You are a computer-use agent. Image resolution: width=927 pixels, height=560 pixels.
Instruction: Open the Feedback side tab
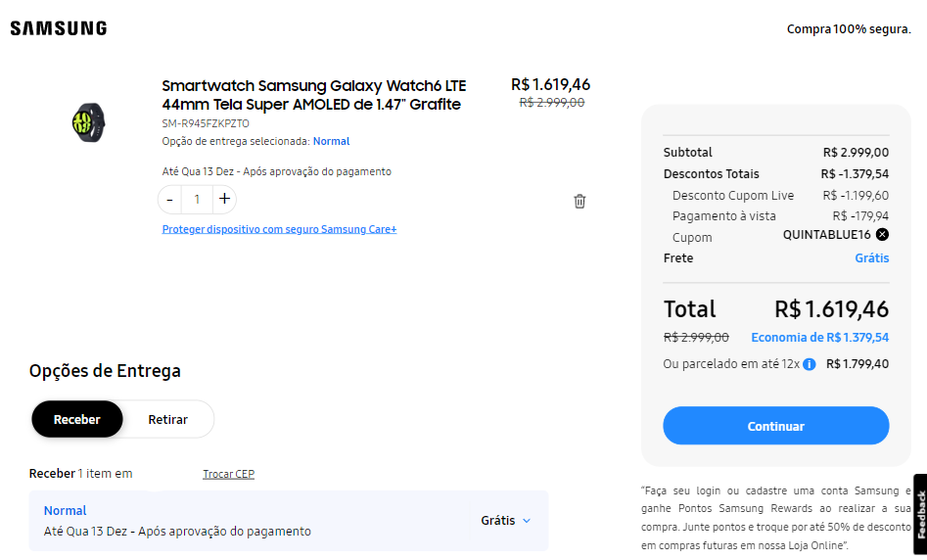pos(920,514)
